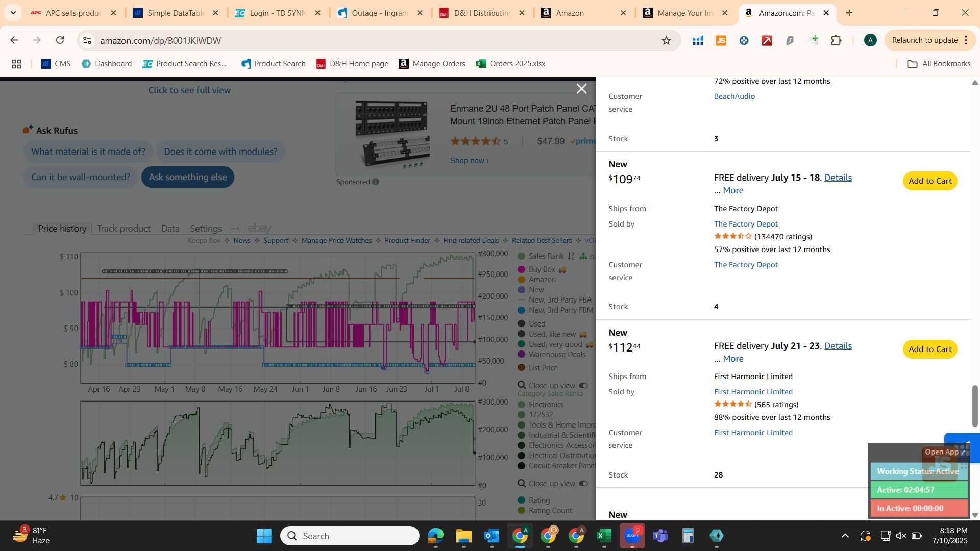
Task: Open Outlook from taskbar
Action: pos(492,536)
